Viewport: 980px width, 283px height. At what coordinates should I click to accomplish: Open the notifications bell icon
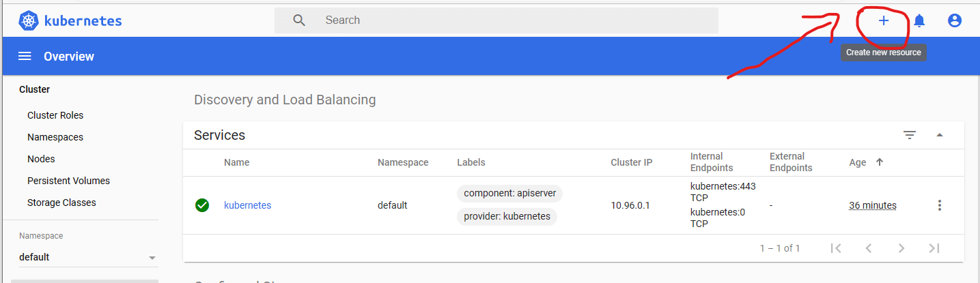[920, 20]
